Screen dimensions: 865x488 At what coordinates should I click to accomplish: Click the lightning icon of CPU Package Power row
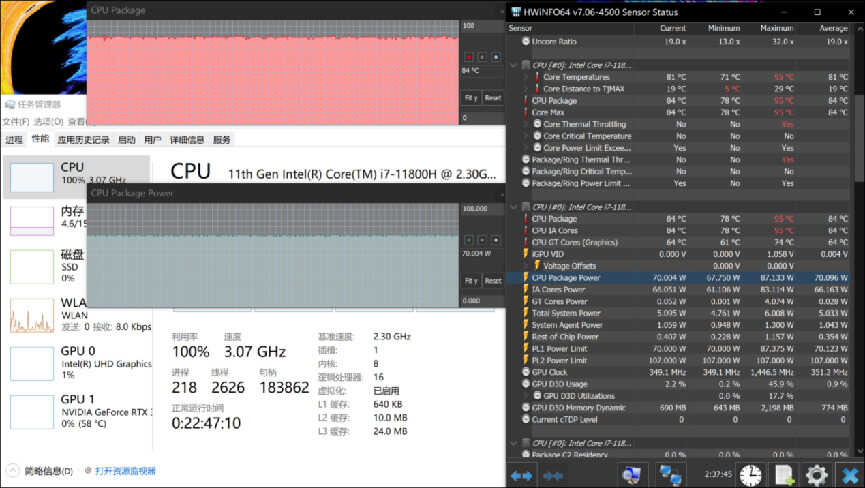click(526, 277)
